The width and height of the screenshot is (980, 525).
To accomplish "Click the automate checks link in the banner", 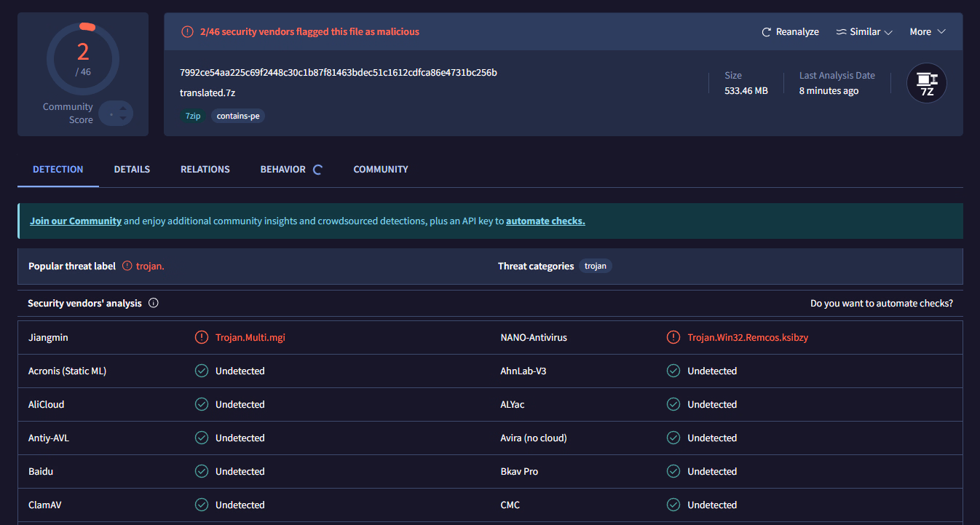I will coord(545,221).
